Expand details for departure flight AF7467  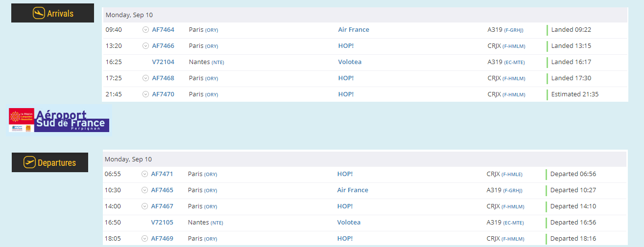pos(144,206)
